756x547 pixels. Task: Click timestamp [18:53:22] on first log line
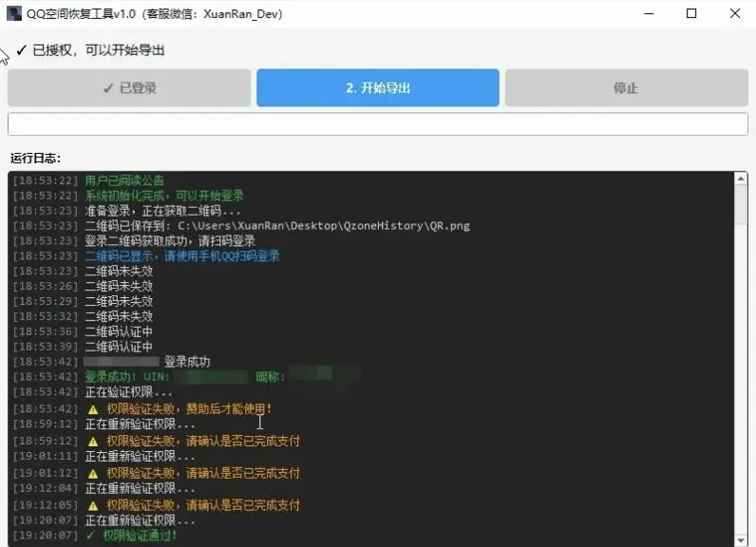click(x=46, y=180)
